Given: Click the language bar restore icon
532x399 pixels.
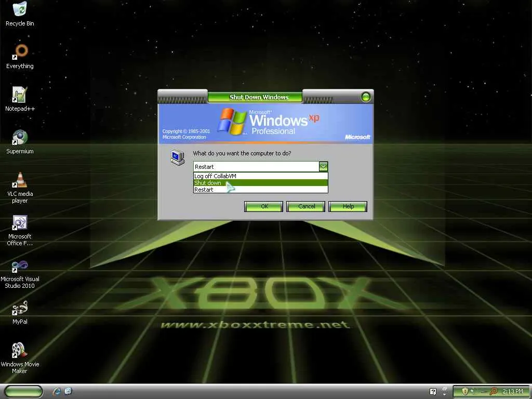Looking at the screenshot, I should (x=445, y=389).
